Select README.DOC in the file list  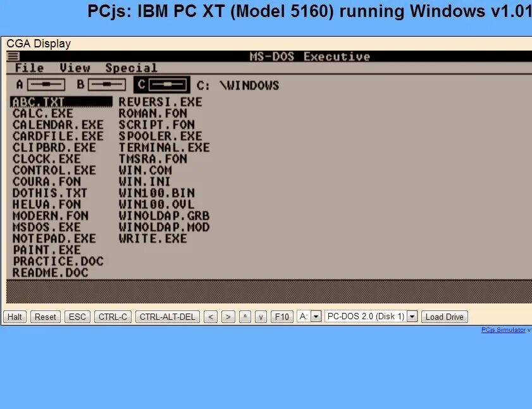[x=51, y=272]
